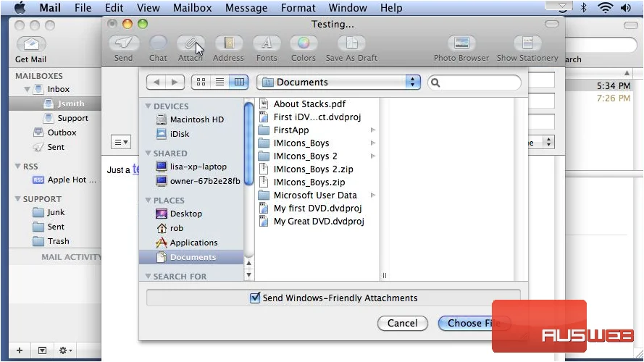
Task: Collapse the PLACES section
Action: [x=148, y=201]
